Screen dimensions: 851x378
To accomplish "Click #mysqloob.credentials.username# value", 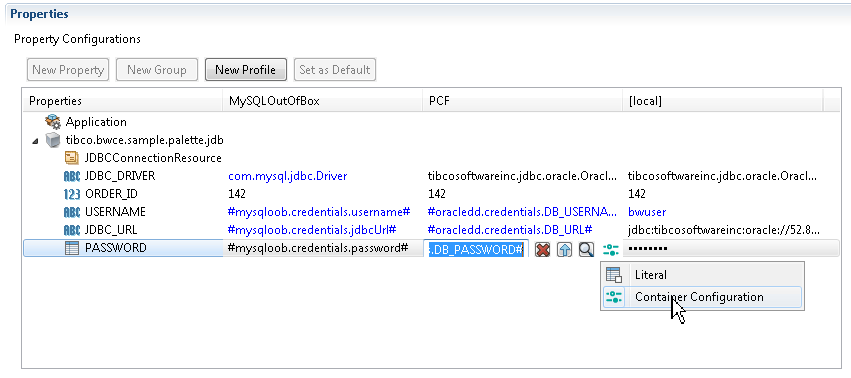I will tap(319, 212).
